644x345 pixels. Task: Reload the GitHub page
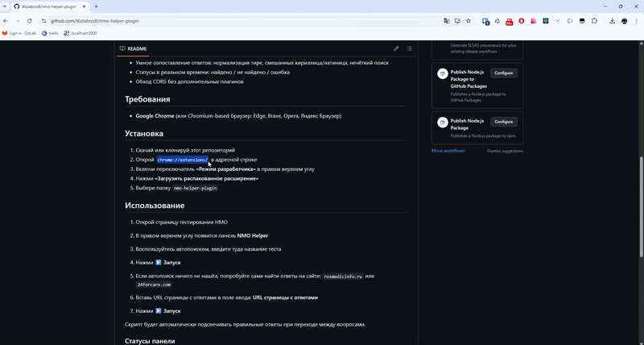click(x=30, y=21)
